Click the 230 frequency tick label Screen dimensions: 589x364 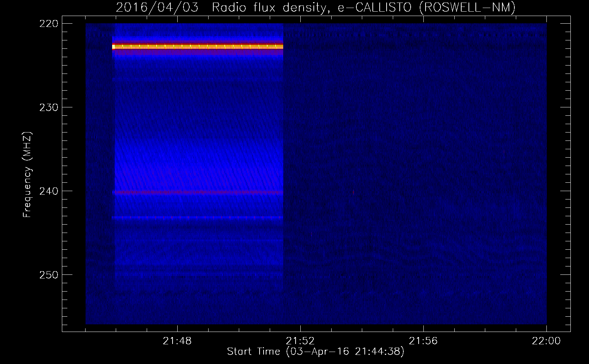[x=48, y=107]
